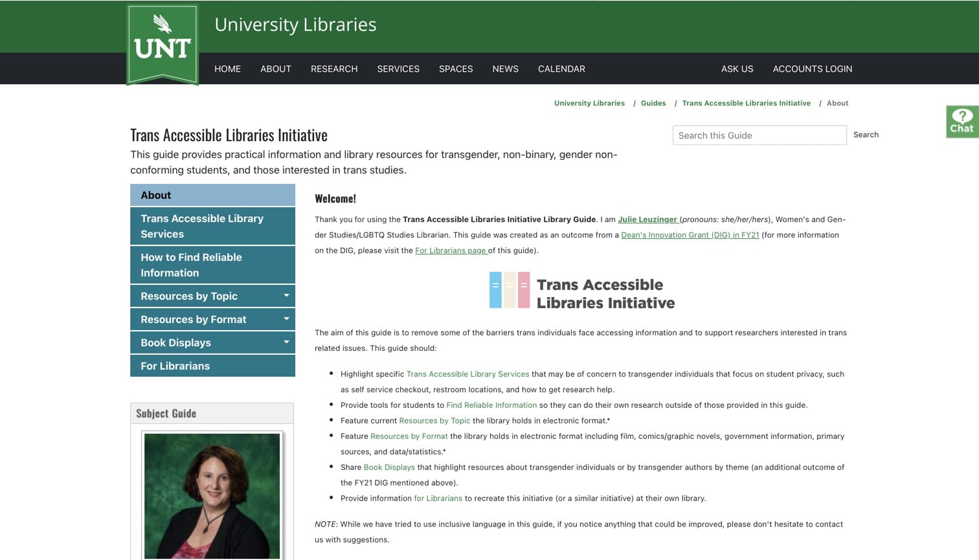The height and width of the screenshot is (560, 979).
Task: Open the RESEARCH menu in navigation bar
Action: point(333,69)
